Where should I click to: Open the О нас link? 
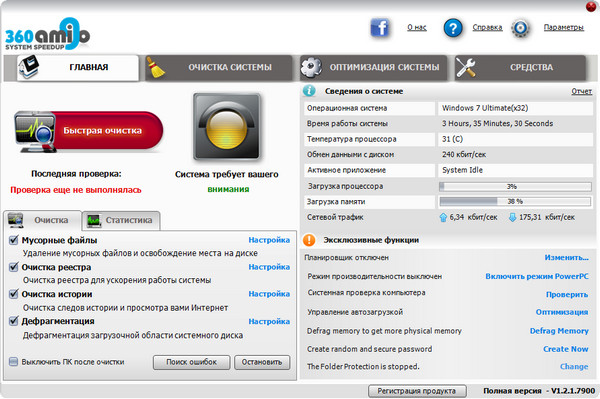pos(417,28)
